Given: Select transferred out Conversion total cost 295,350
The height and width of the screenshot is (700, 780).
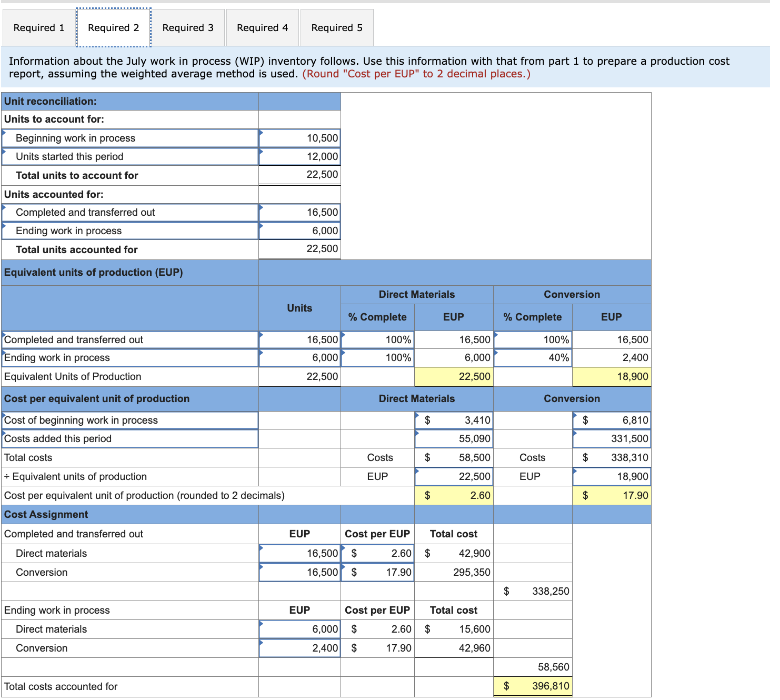Looking at the screenshot, I should 454,572.
